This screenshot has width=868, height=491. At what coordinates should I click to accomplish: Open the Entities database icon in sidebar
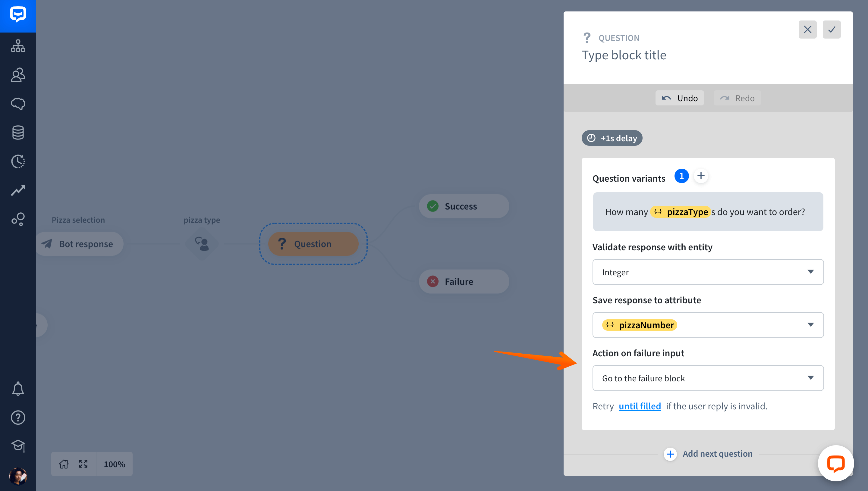[x=18, y=133]
